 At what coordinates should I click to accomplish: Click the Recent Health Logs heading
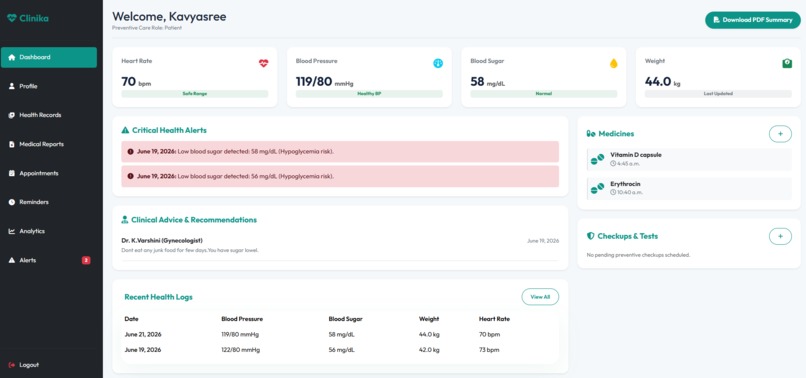[158, 297]
